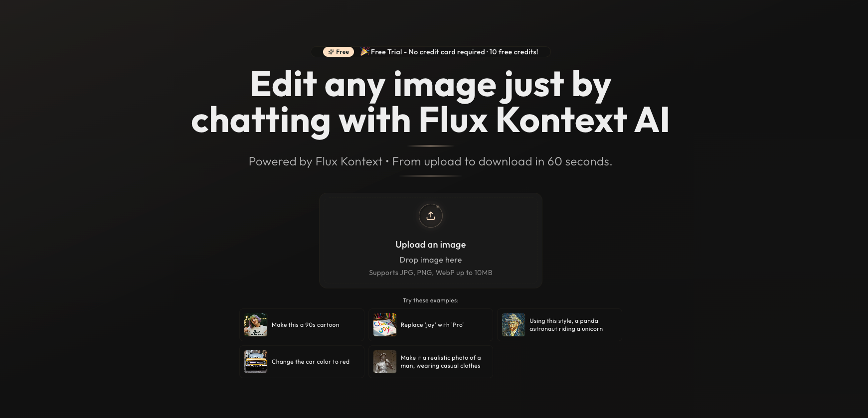This screenshot has height=418, width=868.
Task: Try the 'Make this a 90s cartoon' example
Action: [302, 325]
